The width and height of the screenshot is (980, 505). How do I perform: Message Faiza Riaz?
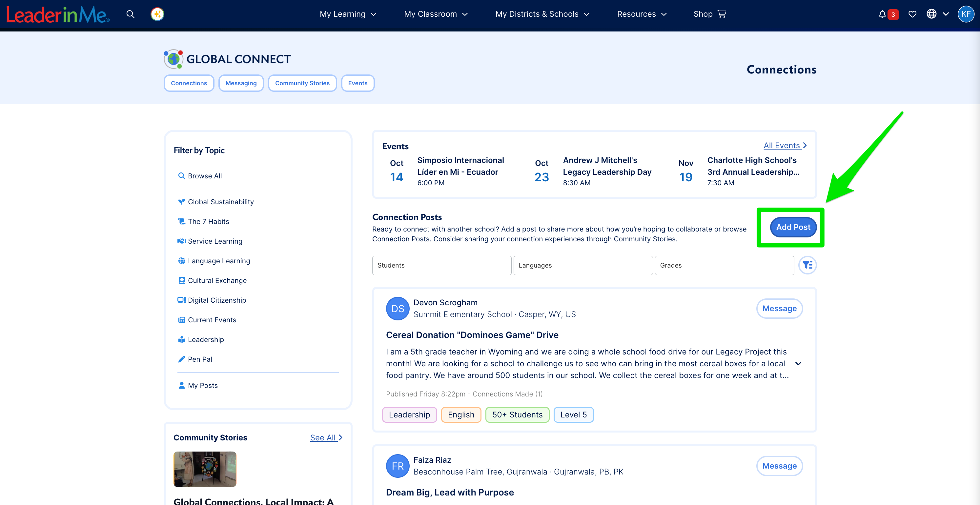(779, 466)
